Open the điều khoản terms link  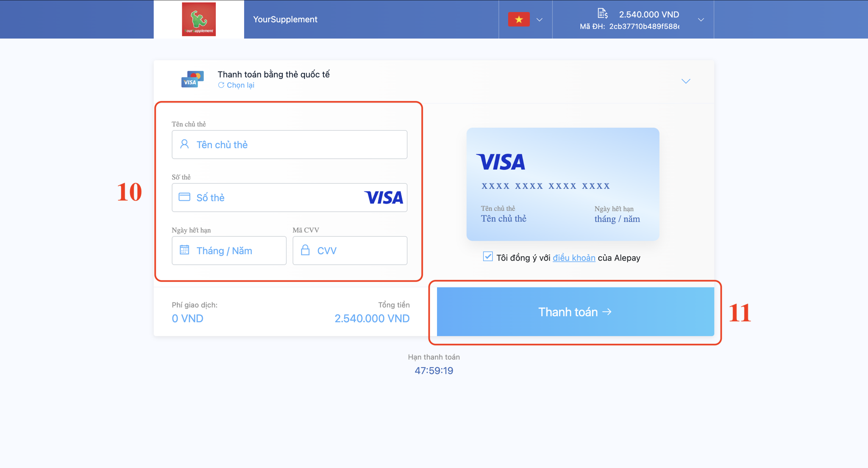coord(574,258)
